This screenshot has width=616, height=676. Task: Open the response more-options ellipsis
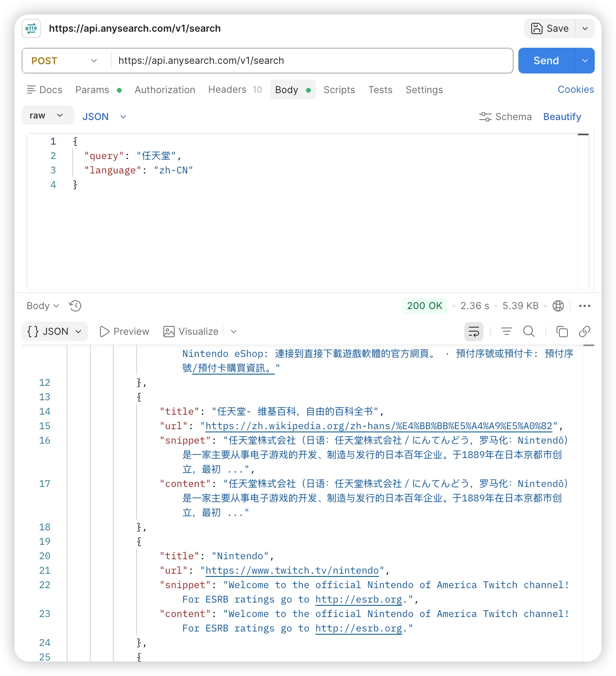(585, 306)
